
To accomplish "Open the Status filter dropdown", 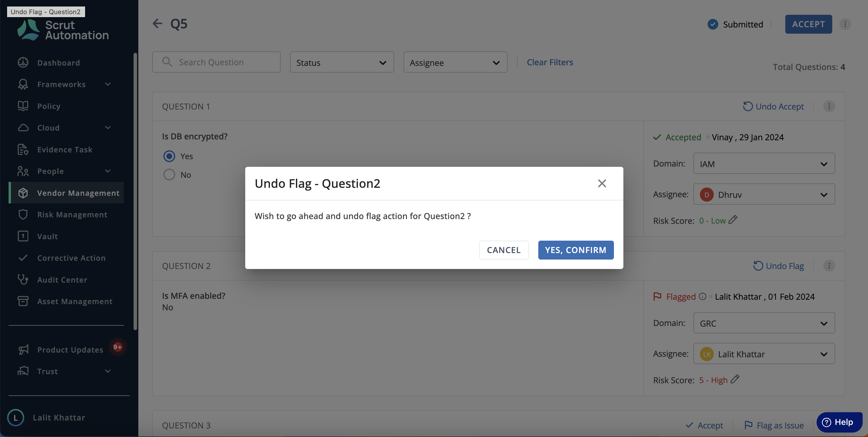I will point(342,62).
